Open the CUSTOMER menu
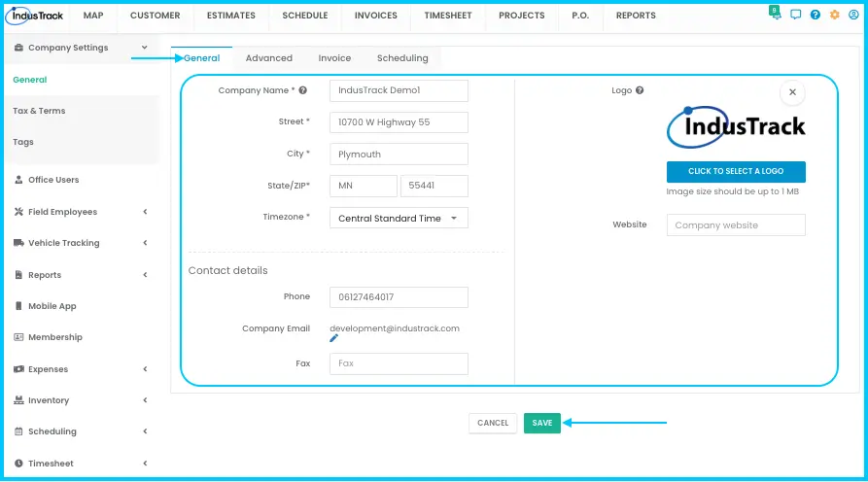The width and height of the screenshot is (868, 482). 155,16
